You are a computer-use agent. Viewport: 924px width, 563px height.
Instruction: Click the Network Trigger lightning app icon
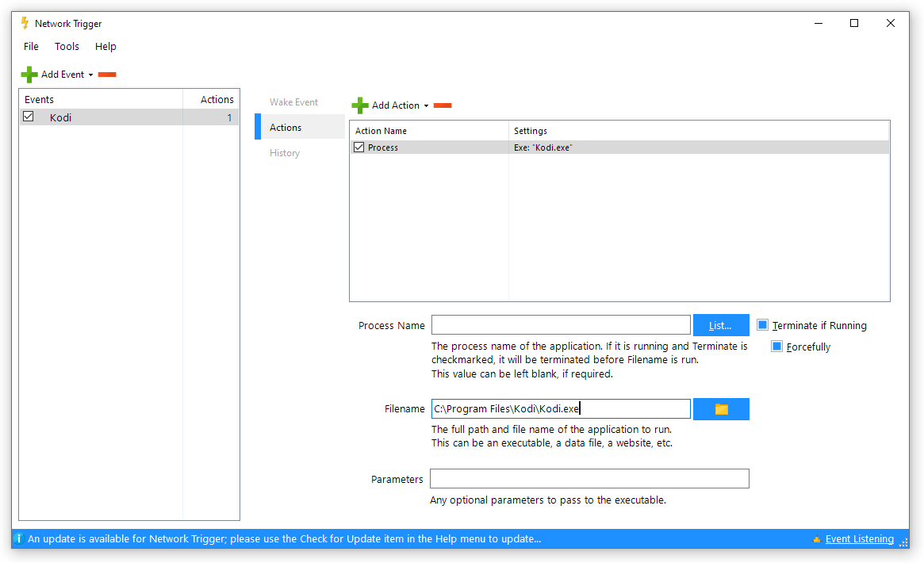[x=25, y=24]
